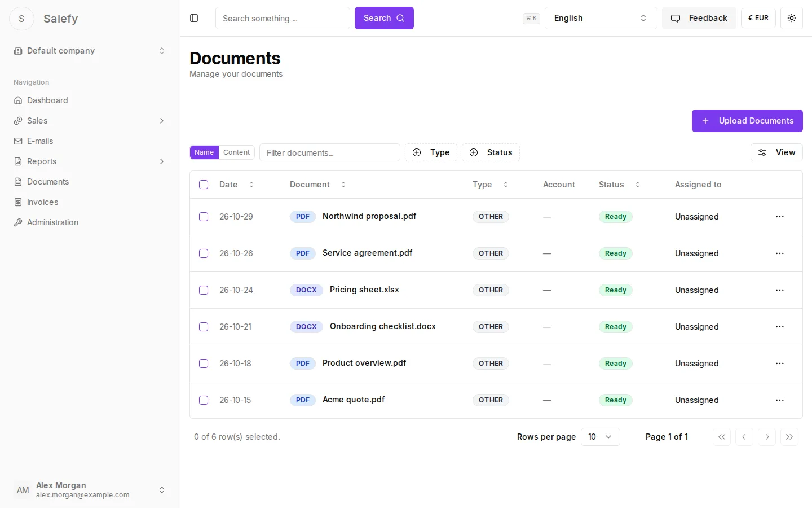The height and width of the screenshot is (508, 812).
Task: Check the Product overview.pdf row
Action: [x=204, y=364]
